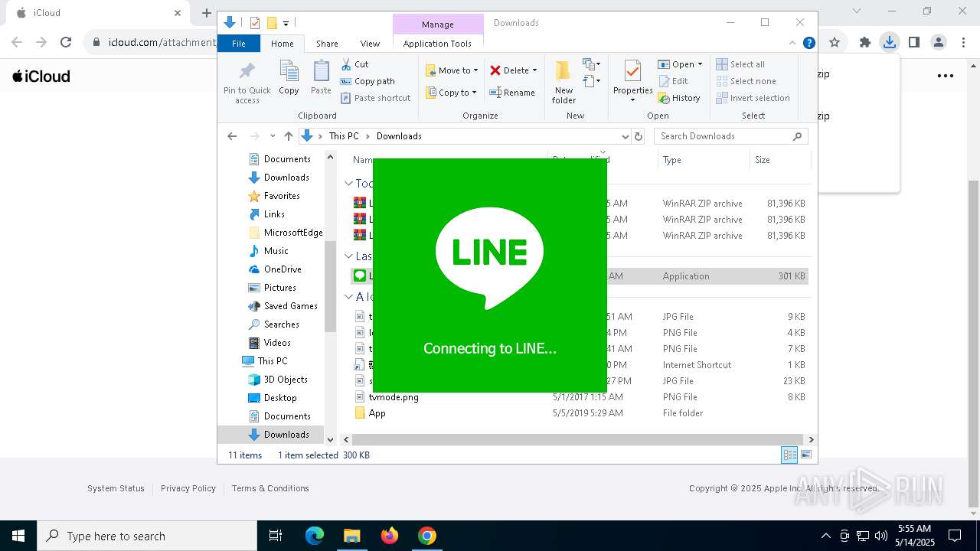Click the Rename command
Screen dimensions: 980x551
pyautogui.click(x=512, y=93)
